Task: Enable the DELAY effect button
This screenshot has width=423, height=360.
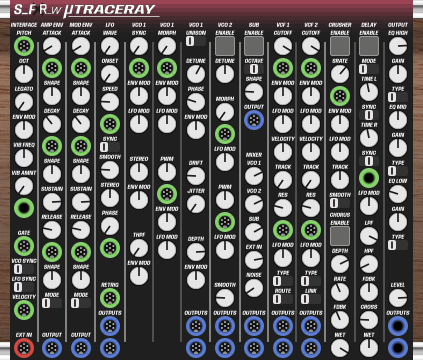Action: (369, 46)
